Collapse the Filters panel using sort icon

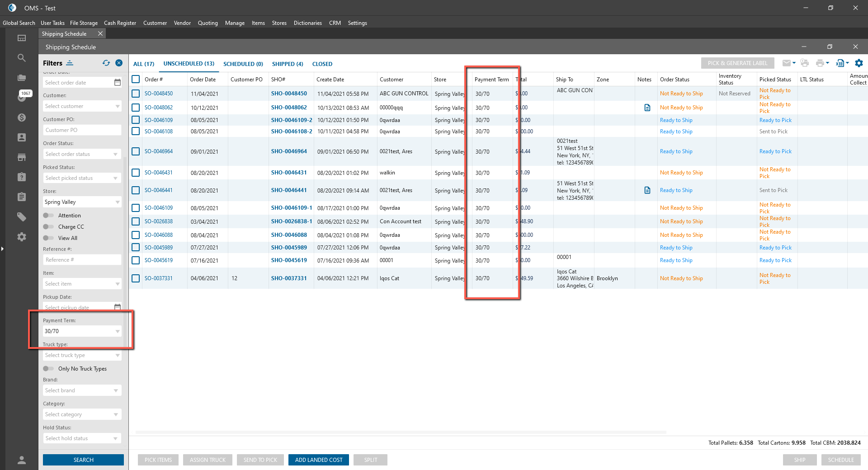[x=70, y=63]
